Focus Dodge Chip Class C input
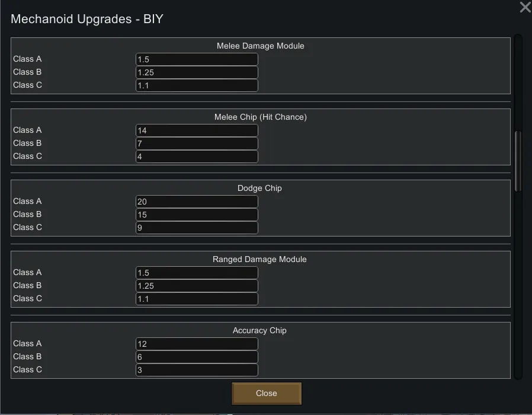532x415 pixels. tap(197, 228)
